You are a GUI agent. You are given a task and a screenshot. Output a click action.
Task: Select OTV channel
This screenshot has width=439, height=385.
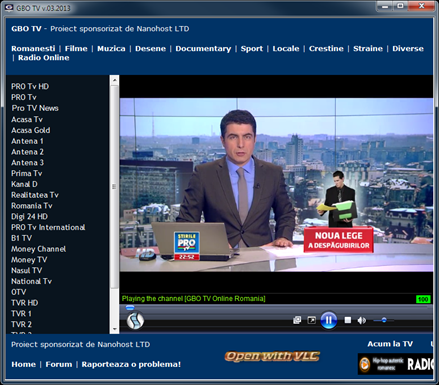click(19, 292)
